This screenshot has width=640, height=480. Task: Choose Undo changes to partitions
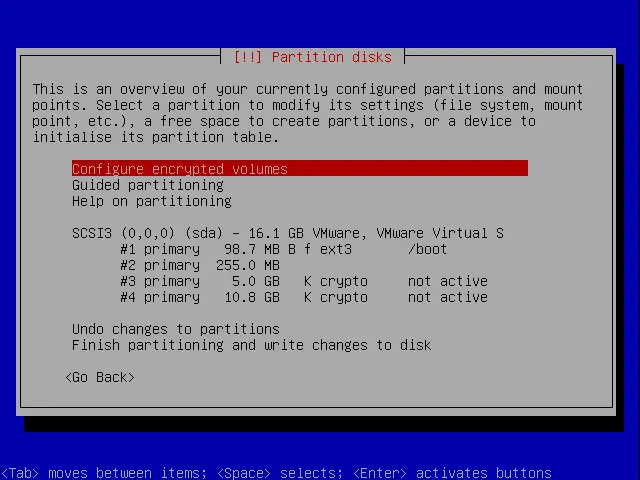tap(176, 329)
